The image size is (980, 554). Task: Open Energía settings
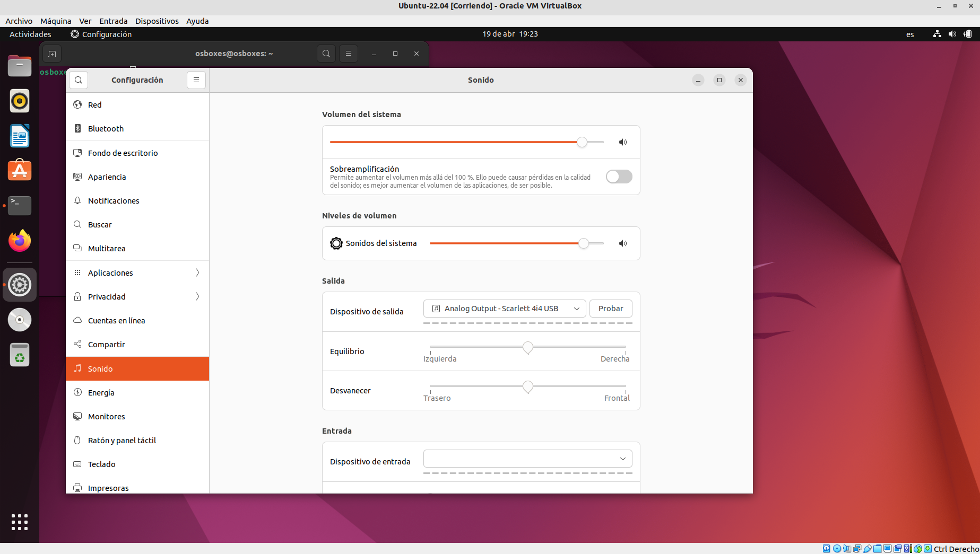coord(137,393)
